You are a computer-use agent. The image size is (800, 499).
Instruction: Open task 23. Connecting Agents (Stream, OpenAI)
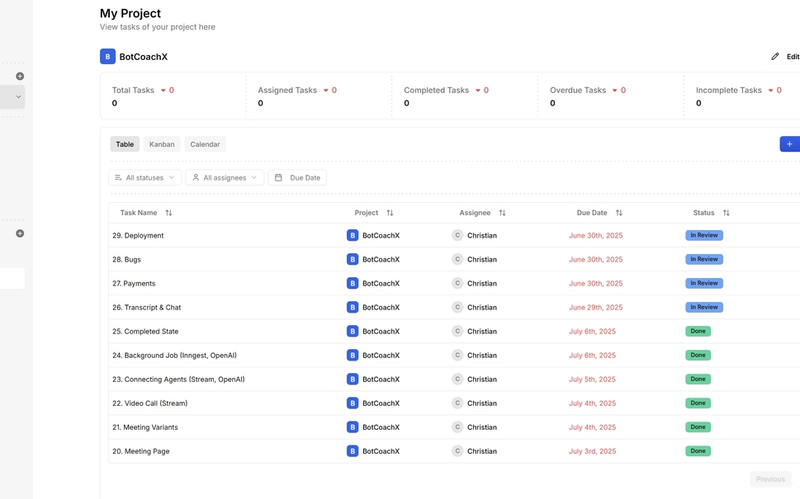179,380
